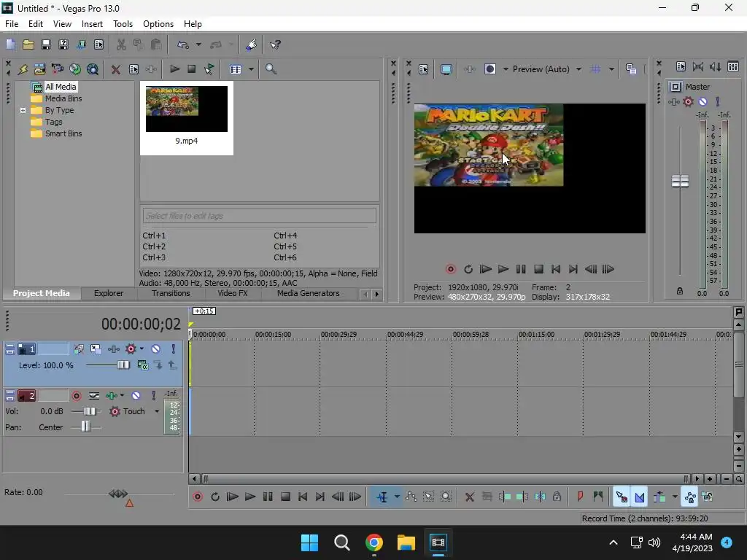Save the project with the floppy disk icon
This screenshot has height=560, width=747.
pos(46,44)
